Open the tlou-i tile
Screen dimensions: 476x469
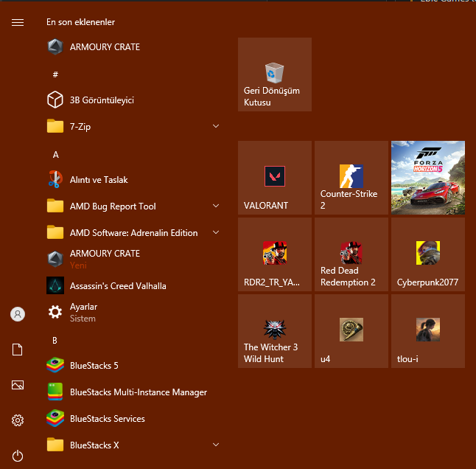[x=428, y=331]
